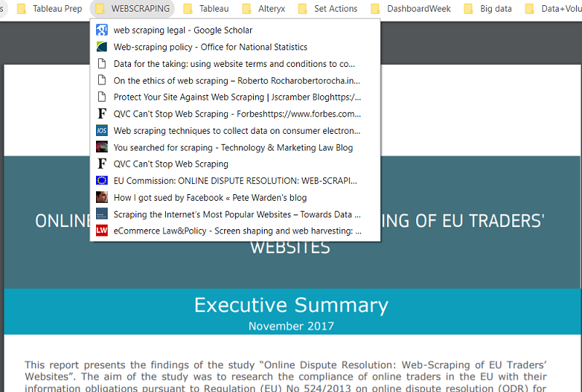Click the page icon beside 'On the ethics'
Screen dimensions: 582x392
(x=102, y=80)
